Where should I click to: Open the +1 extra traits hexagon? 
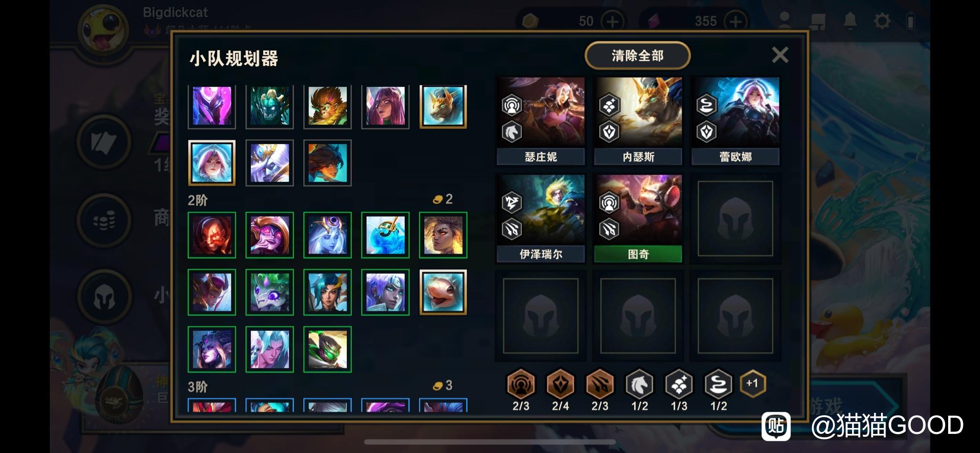(x=752, y=384)
